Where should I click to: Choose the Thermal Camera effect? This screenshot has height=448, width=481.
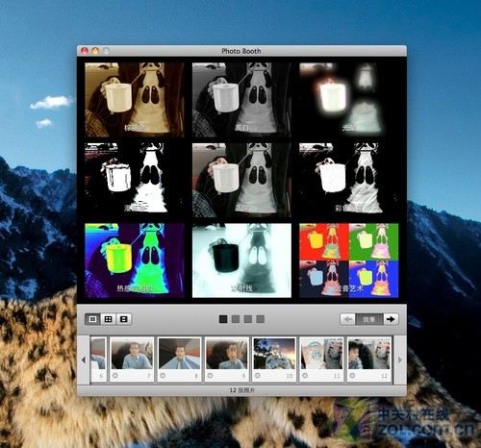click(x=135, y=261)
